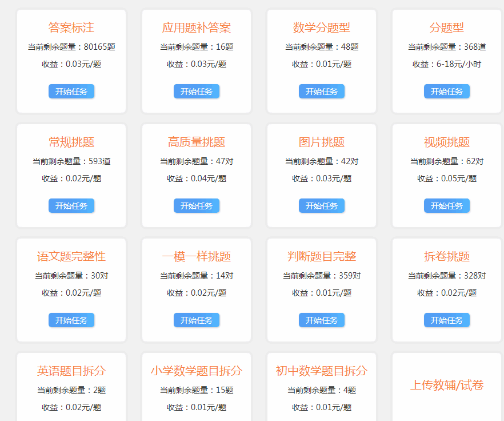Select the 视频挑题 heading text

coord(447,142)
